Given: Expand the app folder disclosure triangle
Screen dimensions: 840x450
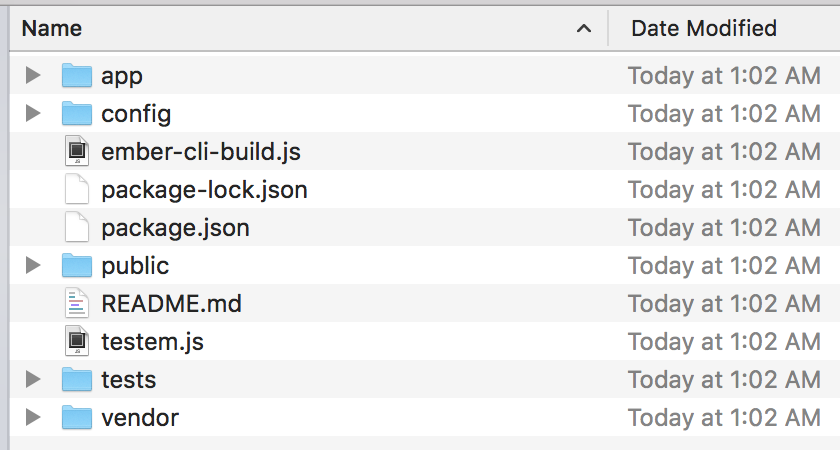Looking at the screenshot, I should pos(33,75).
